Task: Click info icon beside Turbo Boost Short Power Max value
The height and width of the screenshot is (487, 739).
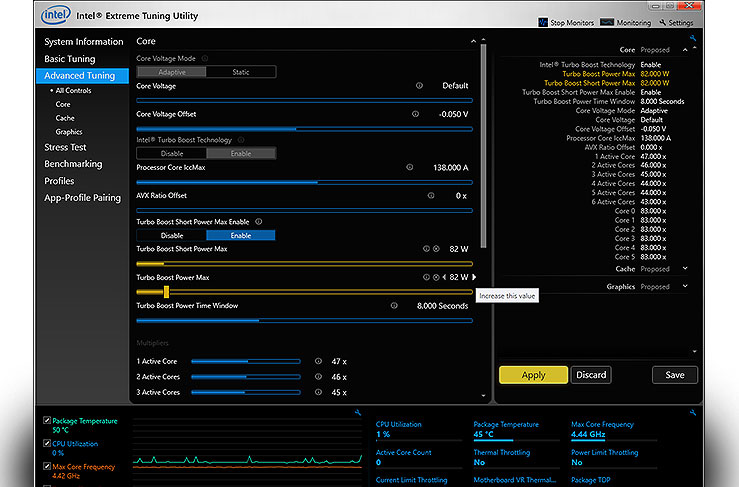Action: [x=426, y=249]
